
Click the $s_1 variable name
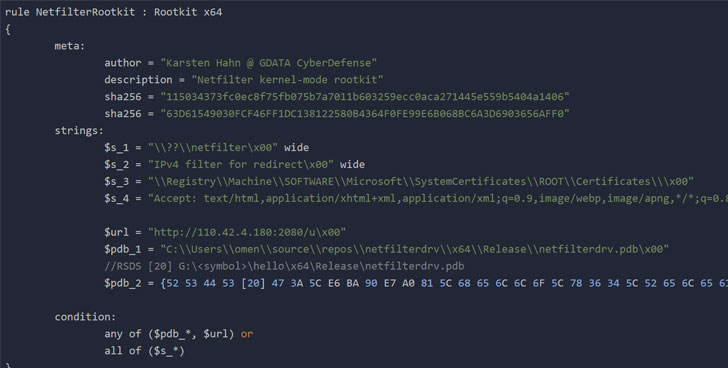[x=116, y=148]
